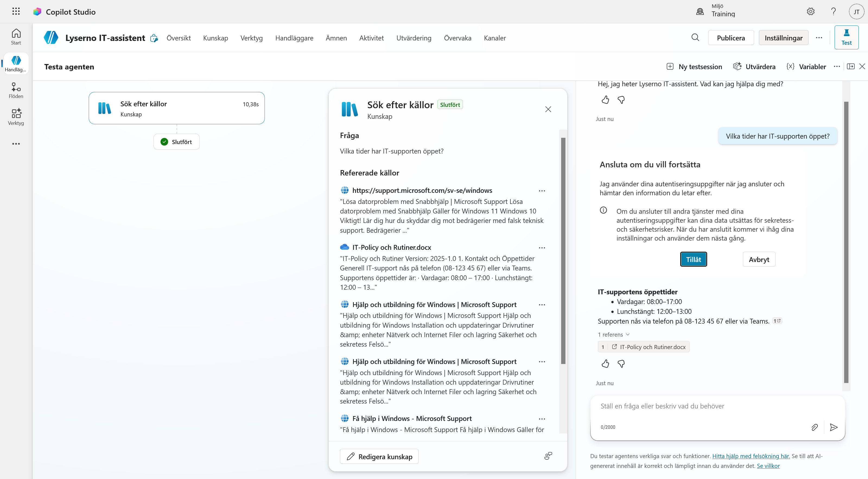This screenshot has width=868, height=479.
Task: Open the Hitta hjälp med felsökning här link
Action: pos(751,456)
